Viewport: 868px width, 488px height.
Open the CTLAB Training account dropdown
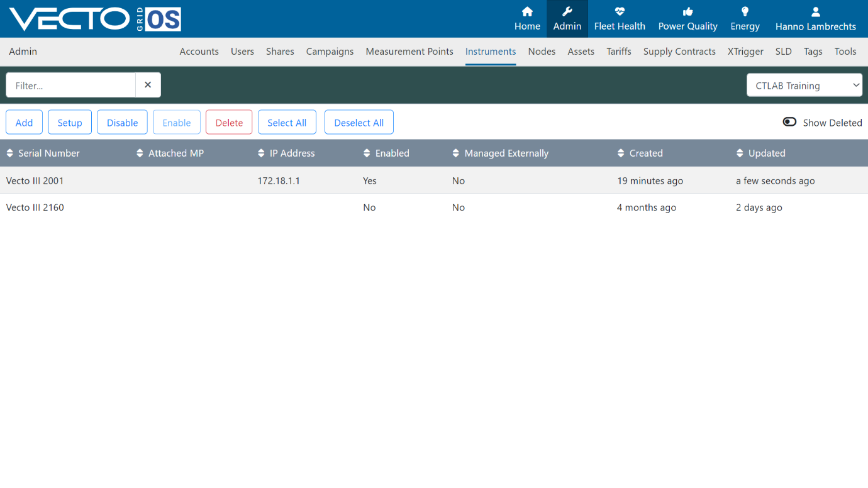tap(804, 86)
